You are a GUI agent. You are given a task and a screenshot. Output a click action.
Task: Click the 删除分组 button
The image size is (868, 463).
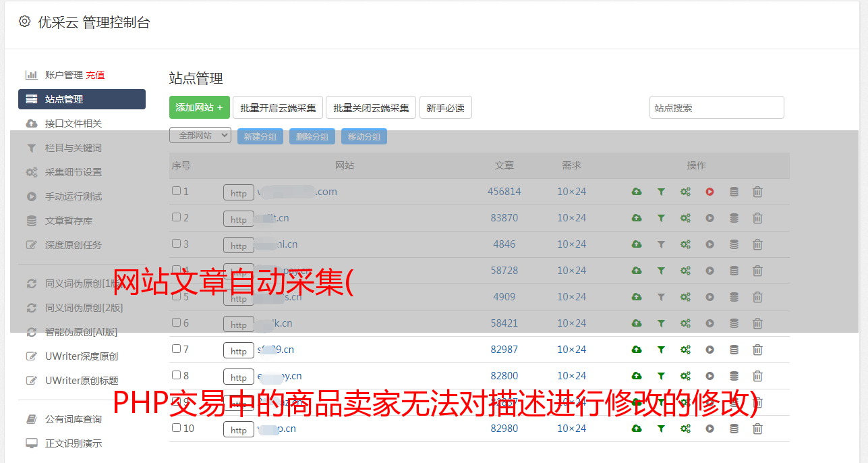[x=312, y=136]
